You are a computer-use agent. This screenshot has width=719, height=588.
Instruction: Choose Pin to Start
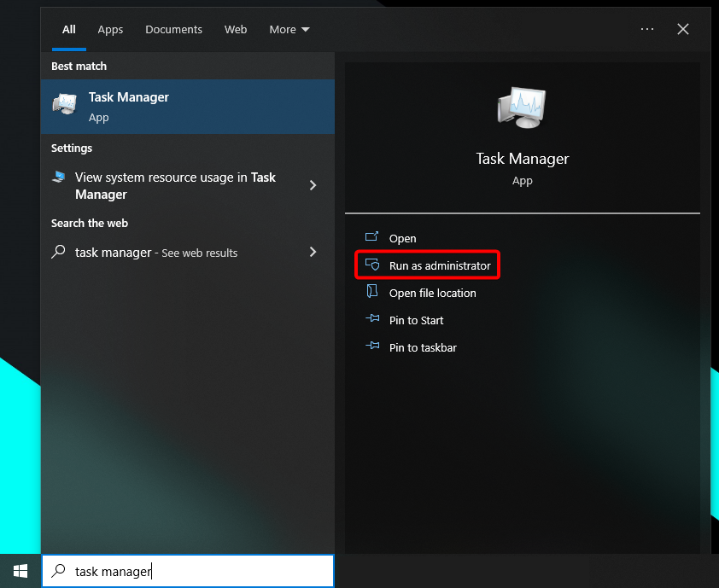(417, 320)
